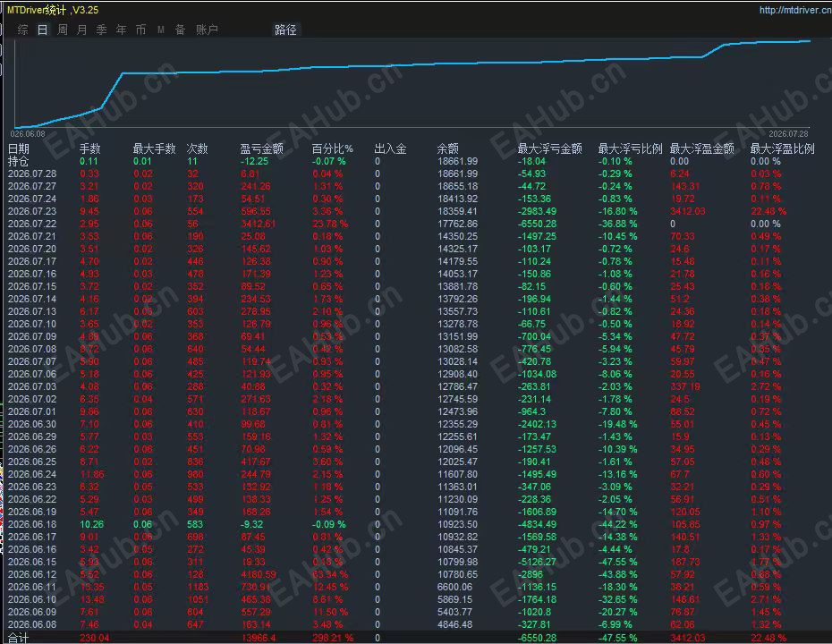Click the blue equity curve chart

point(412,84)
